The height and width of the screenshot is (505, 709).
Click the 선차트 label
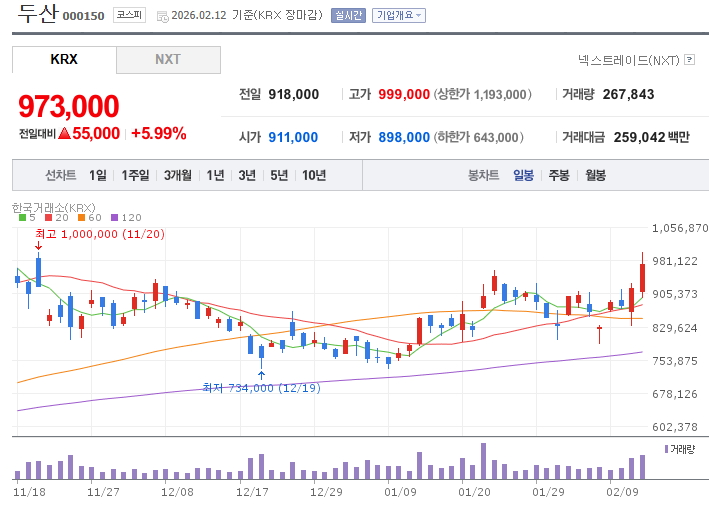pyautogui.click(x=61, y=175)
